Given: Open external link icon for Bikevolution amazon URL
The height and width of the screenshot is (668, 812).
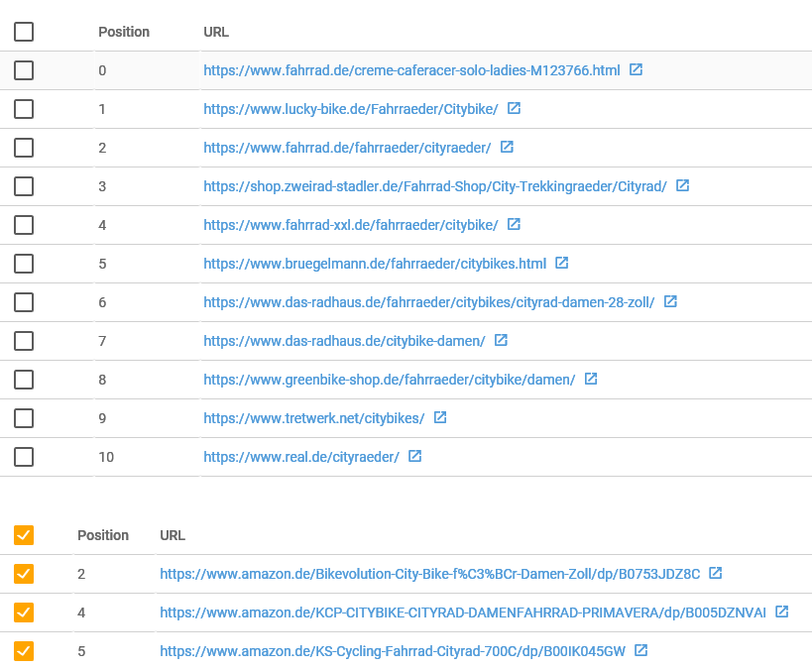Looking at the screenshot, I should pyautogui.click(x=716, y=573).
